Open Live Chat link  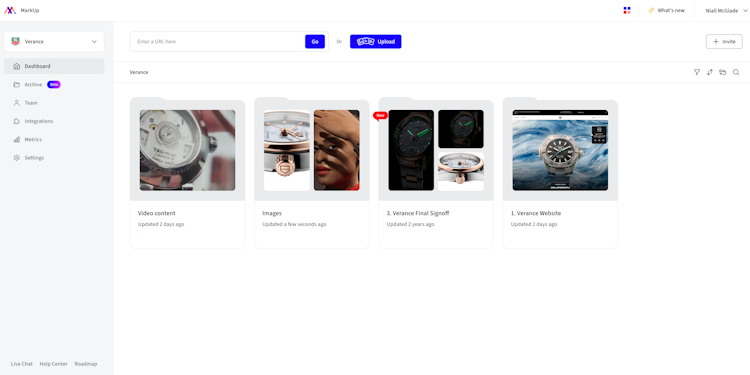[22, 364]
